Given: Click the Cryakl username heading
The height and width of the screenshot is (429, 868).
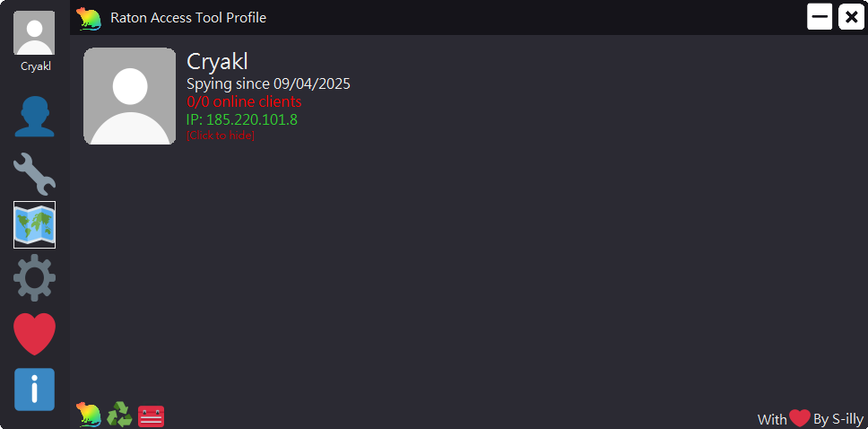Looking at the screenshot, I should pos(217,61).
